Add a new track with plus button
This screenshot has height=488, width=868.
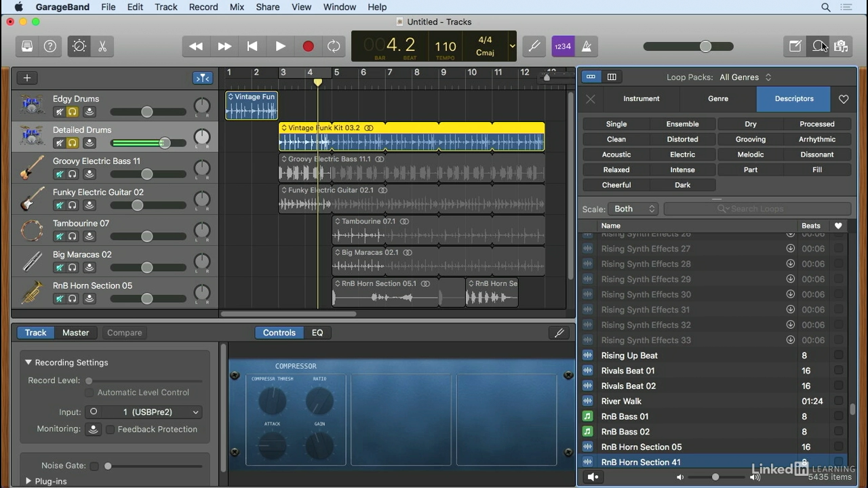click(x=27, y=78)
